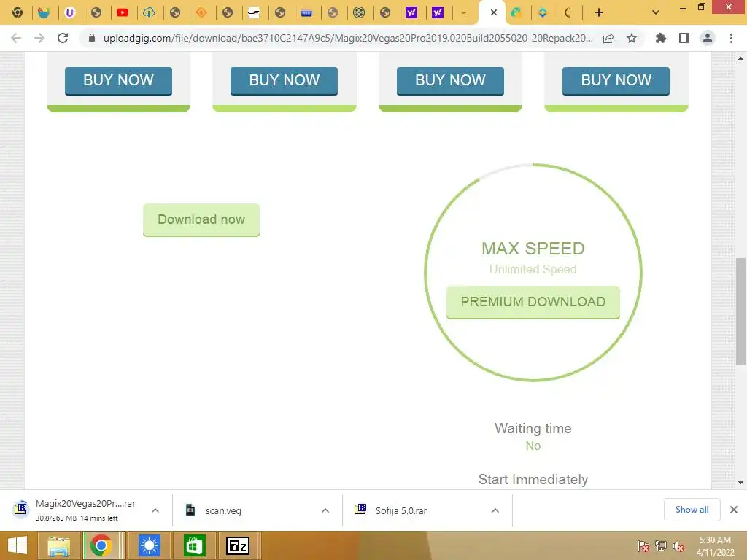Reload the uploadgig page
747x560 pixels.
(x=63, y=38)
